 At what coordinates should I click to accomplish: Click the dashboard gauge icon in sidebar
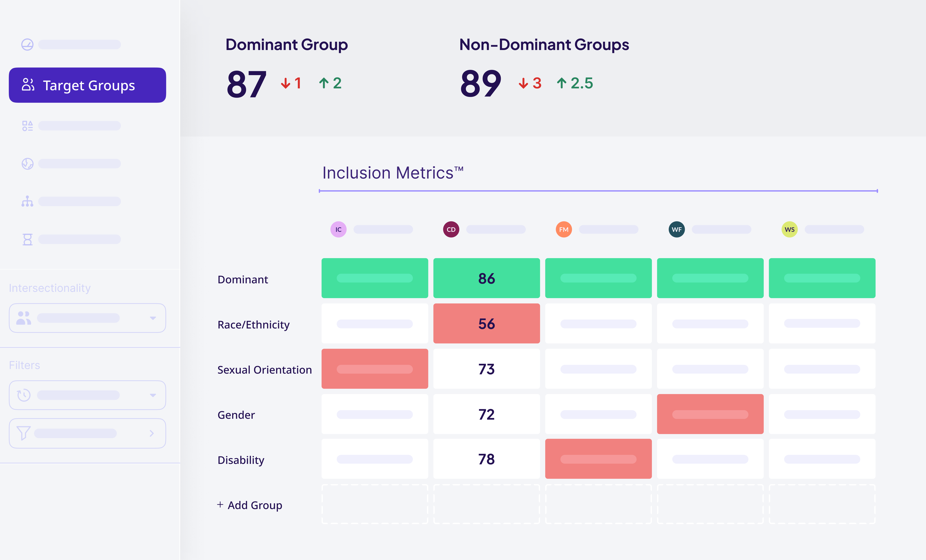coord(27,45)
